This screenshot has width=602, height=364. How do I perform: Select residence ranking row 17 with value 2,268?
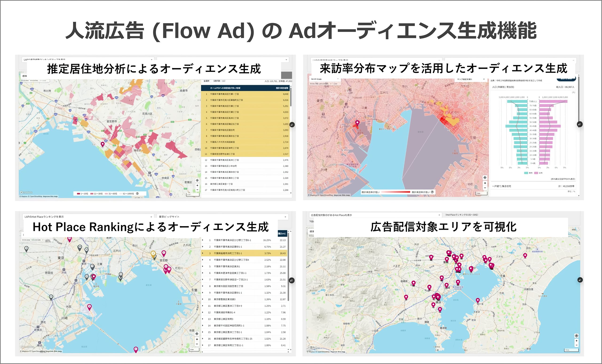(x=245, y=190)
